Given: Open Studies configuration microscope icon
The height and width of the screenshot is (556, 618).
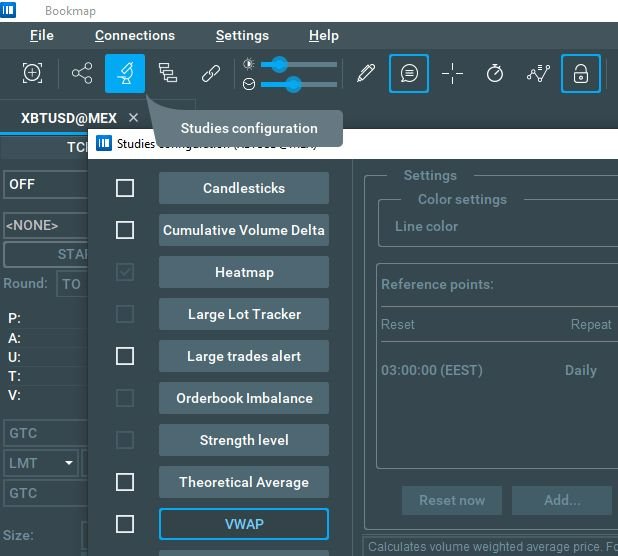Looking at the screenshot, I should coord(125,73).
